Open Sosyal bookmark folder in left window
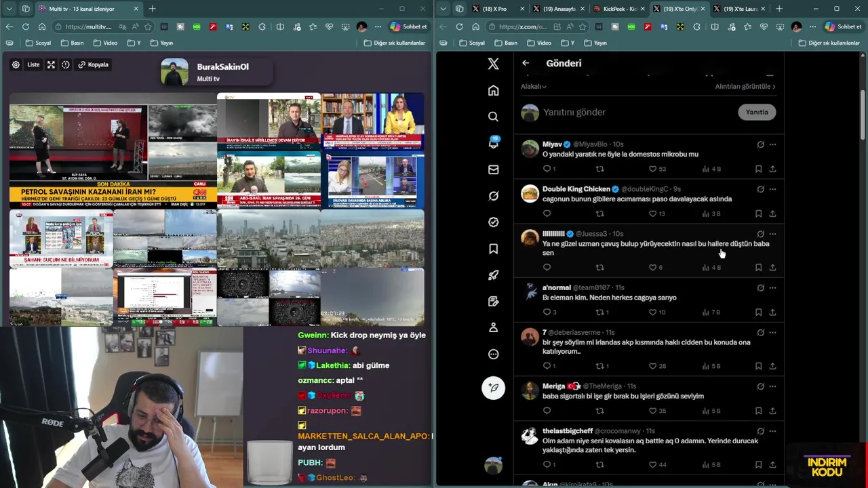 click(x=38, y=43)
